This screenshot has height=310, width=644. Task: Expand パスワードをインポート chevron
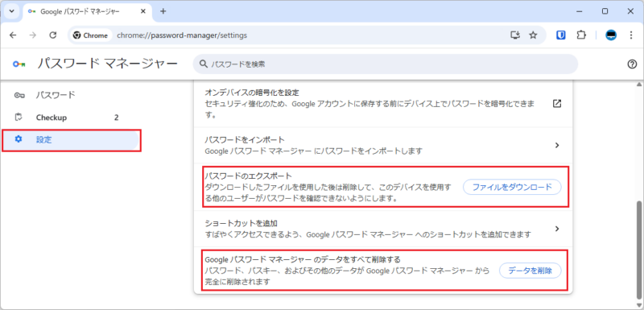pos(557,145)
